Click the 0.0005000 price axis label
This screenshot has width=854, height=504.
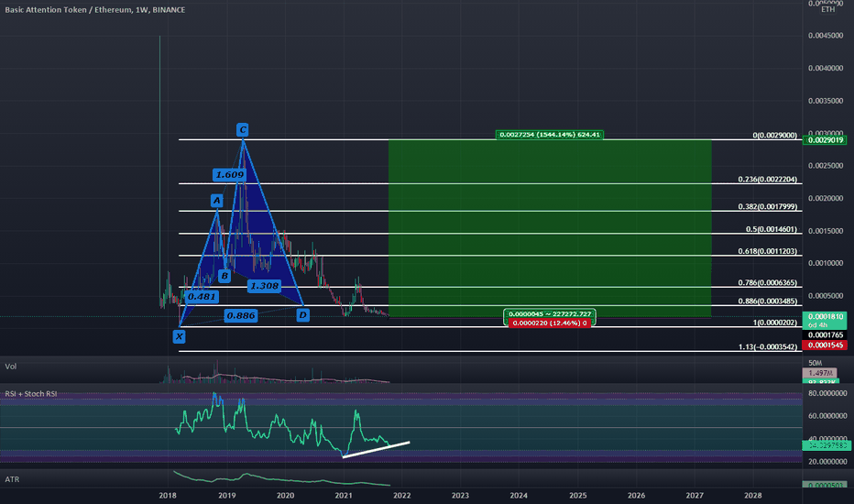(826, 296)
